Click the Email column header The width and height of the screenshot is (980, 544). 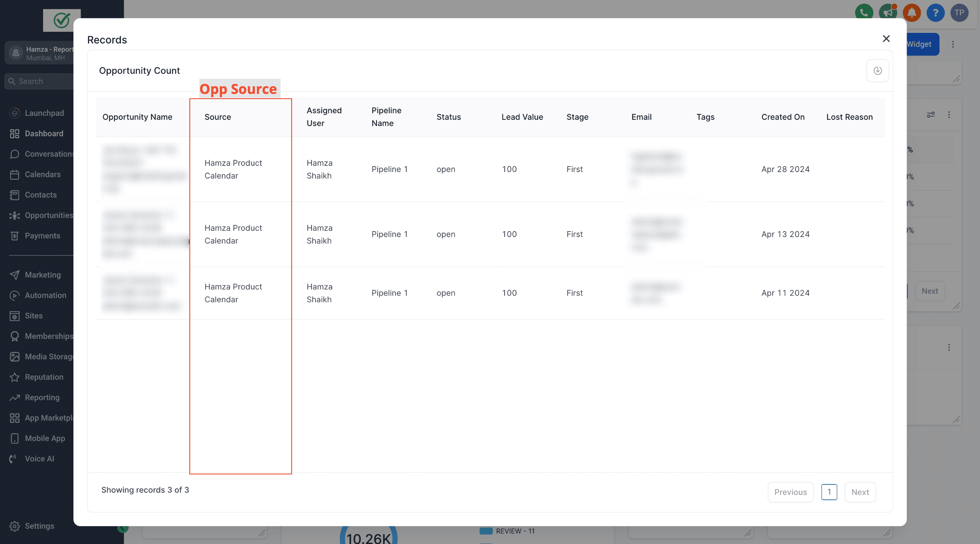tap(642, 117)
